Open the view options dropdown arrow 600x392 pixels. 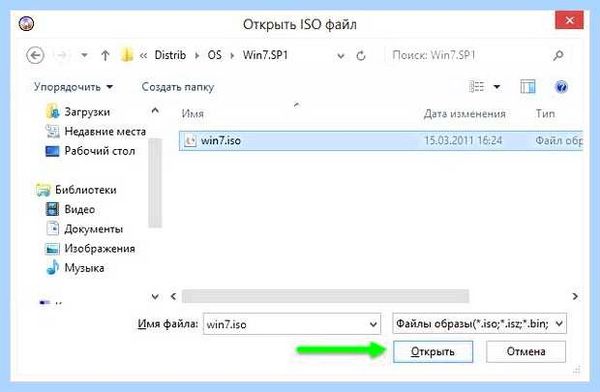pos(497,87)
